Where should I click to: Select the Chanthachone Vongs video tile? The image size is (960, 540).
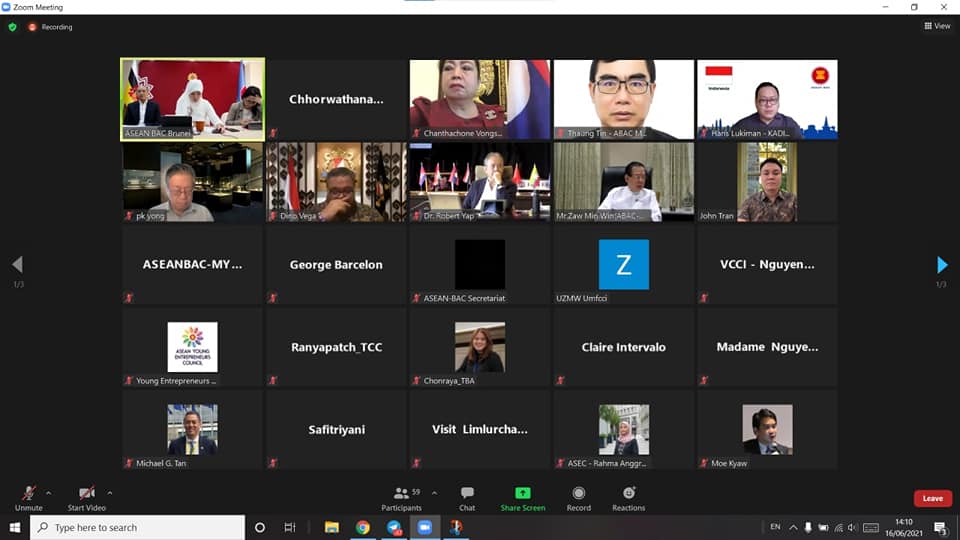[480, 99]
